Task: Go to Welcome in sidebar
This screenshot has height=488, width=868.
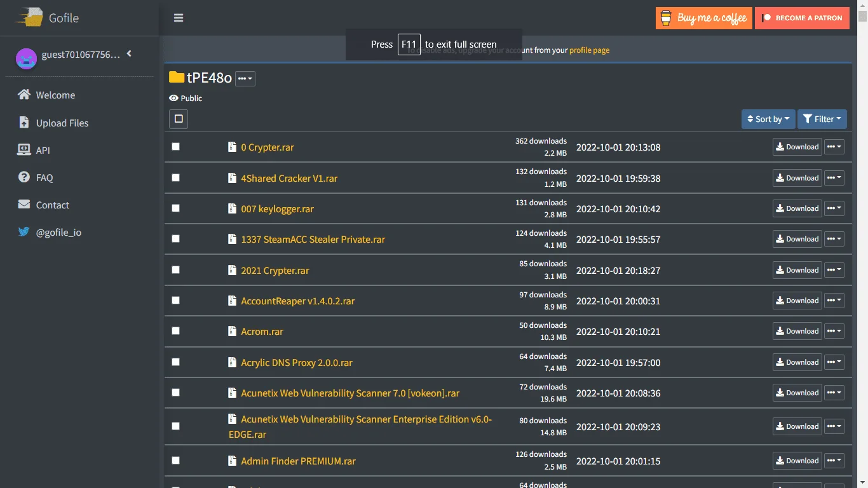Action: (79, 95)
